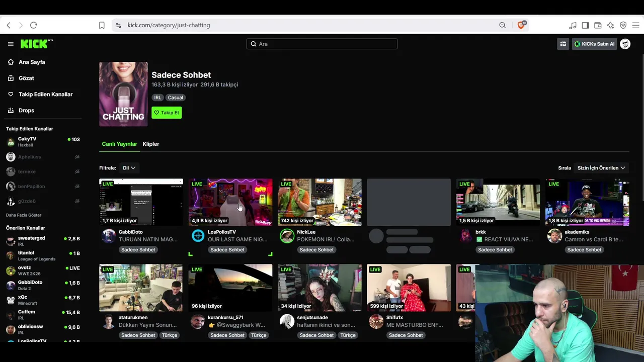Viewport: 644px width, 362px height.
Task: Switch to the Klipler tab
Action: (151, 144)
